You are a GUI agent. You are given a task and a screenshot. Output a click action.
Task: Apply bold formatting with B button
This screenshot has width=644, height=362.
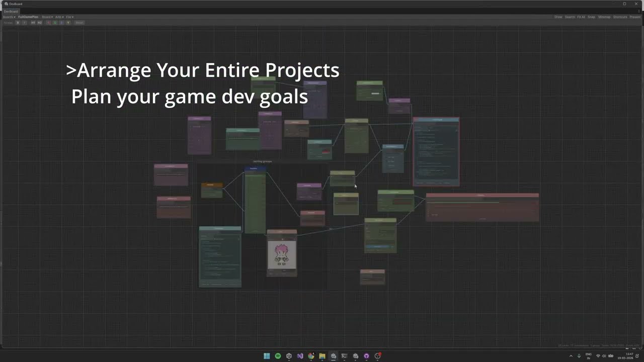18,23
